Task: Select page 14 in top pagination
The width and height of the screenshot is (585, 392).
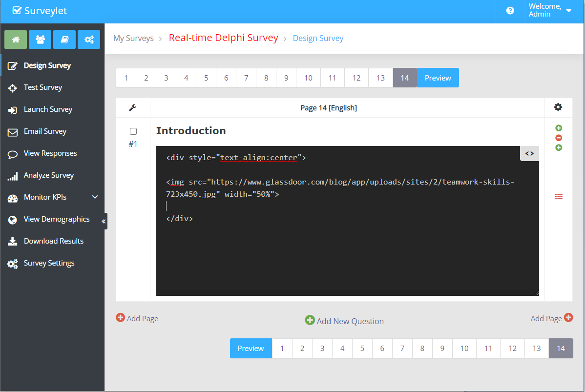Action: click(x=405, y=78)
